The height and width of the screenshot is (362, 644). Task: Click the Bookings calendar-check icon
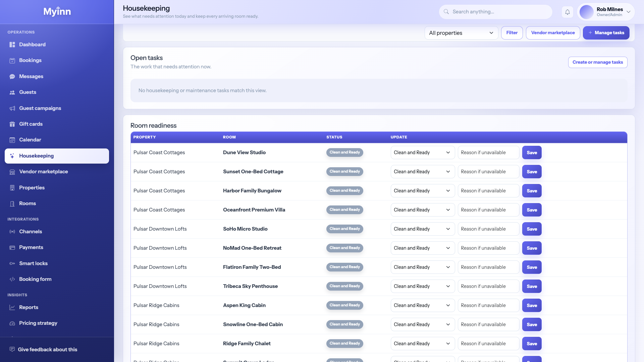tap(12, 61)
